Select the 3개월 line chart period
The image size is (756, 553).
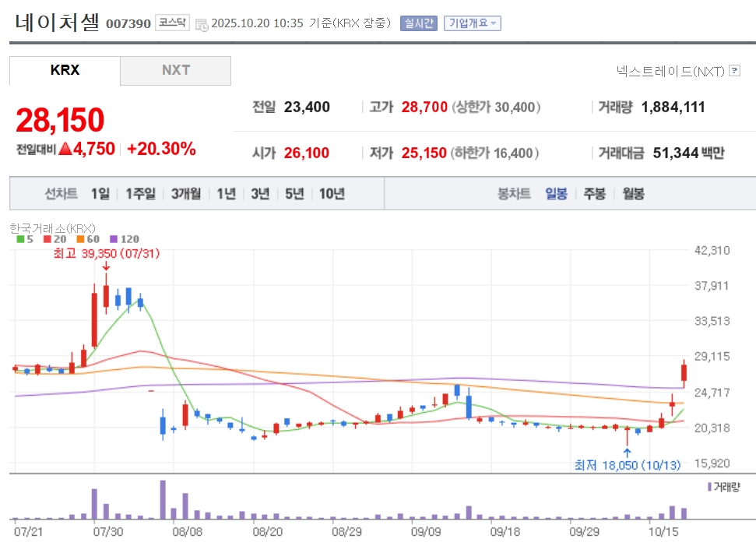pos(186,194)
